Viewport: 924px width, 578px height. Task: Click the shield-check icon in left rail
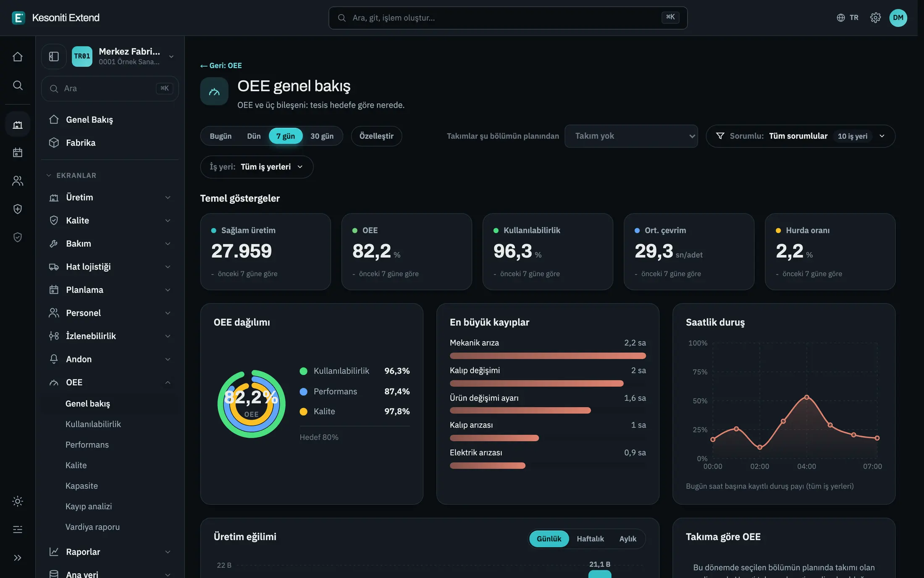pos(18,237)
